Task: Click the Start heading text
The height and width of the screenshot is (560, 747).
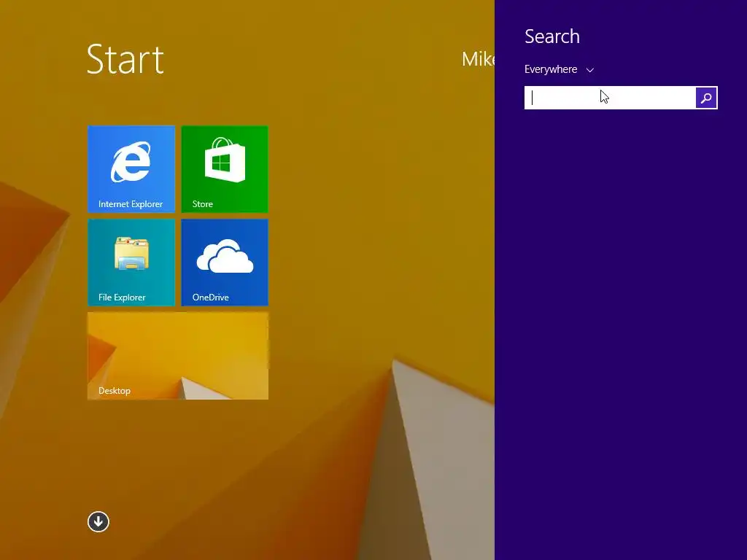Action: (125, 60)
